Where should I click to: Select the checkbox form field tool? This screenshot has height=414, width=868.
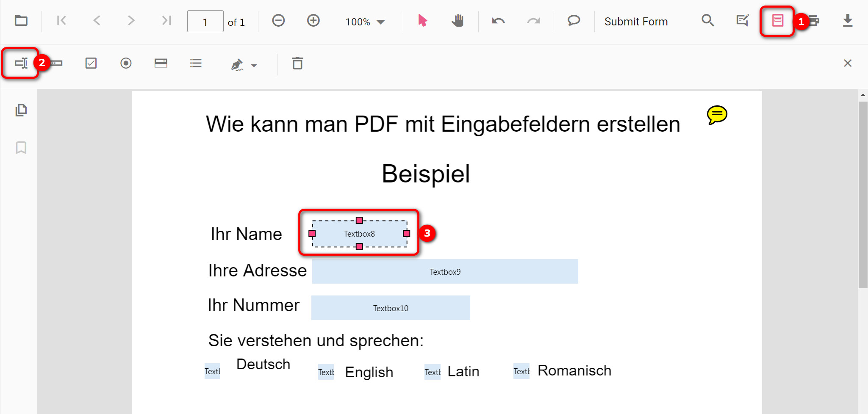click(x=91, y=63)
